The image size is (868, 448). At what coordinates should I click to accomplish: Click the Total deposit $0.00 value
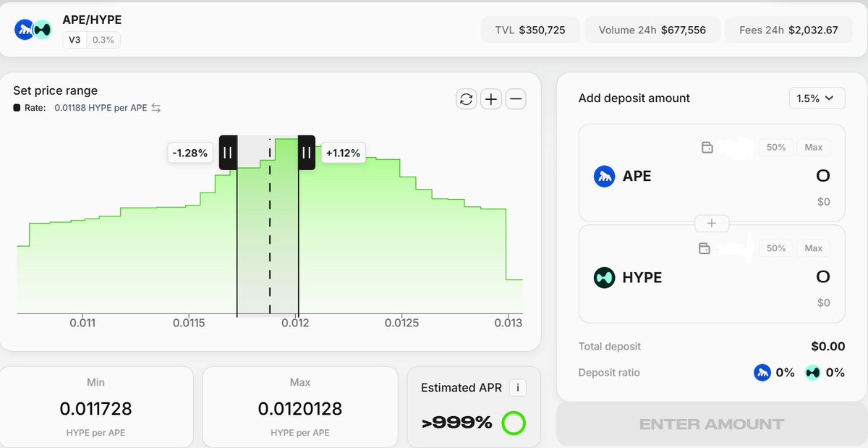pyautogui.click(x=828, y=347)
